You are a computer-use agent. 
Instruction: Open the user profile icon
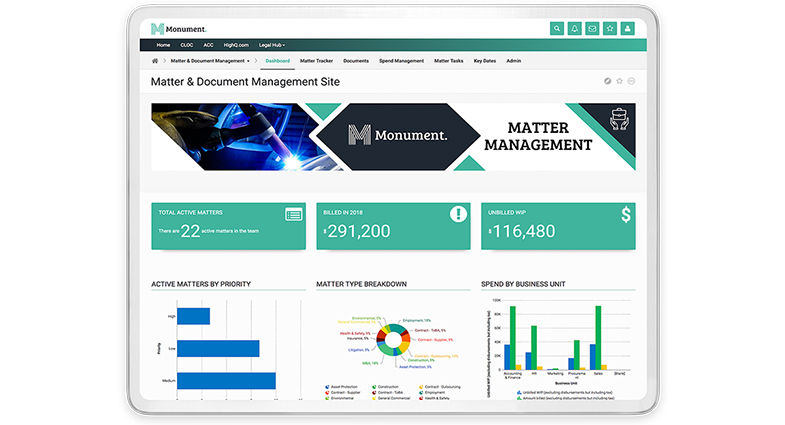tap(627, 29)
